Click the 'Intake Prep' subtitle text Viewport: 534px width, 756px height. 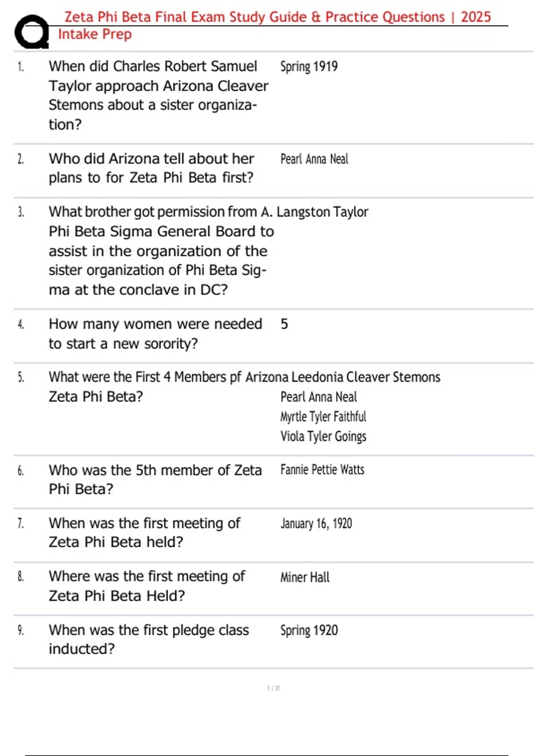pyautogui.click(x=95, y=34)
